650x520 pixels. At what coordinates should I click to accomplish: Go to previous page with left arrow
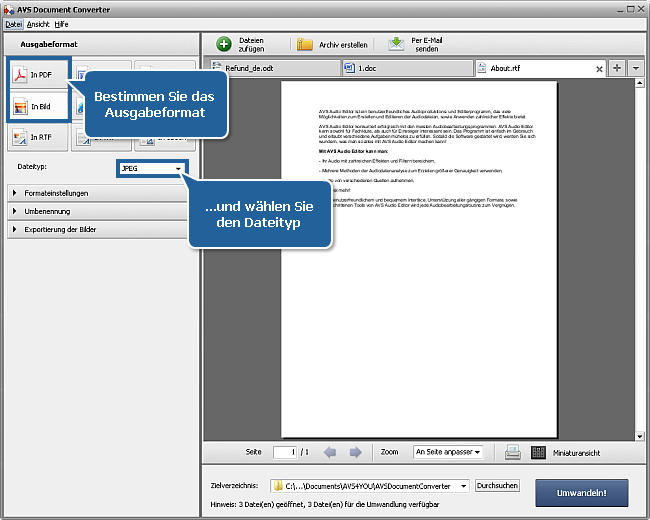(330, 452)
